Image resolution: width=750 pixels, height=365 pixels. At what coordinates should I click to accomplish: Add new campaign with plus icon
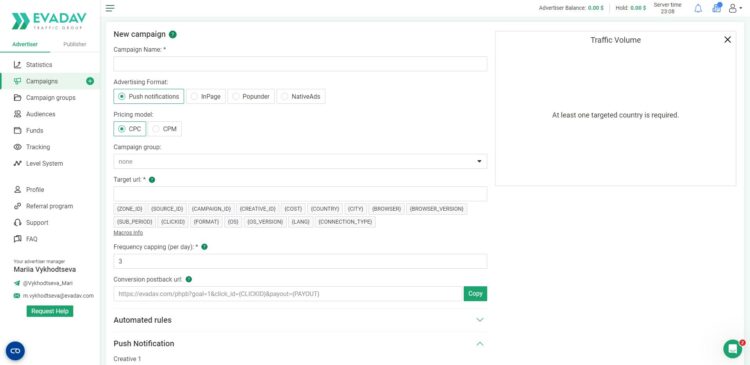(90, 81)
